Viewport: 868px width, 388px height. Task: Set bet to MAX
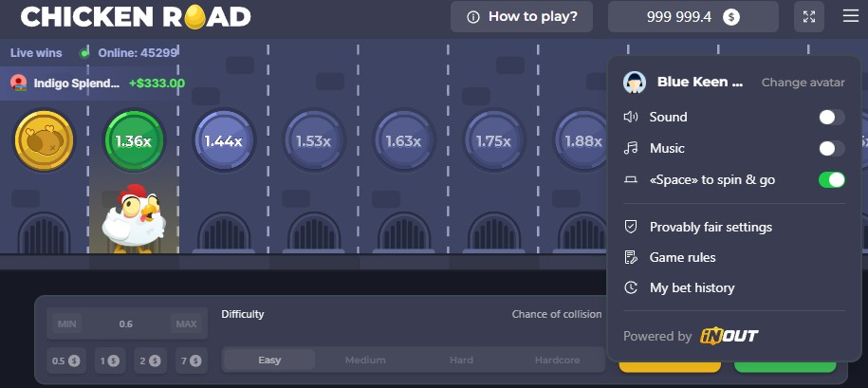186,323
